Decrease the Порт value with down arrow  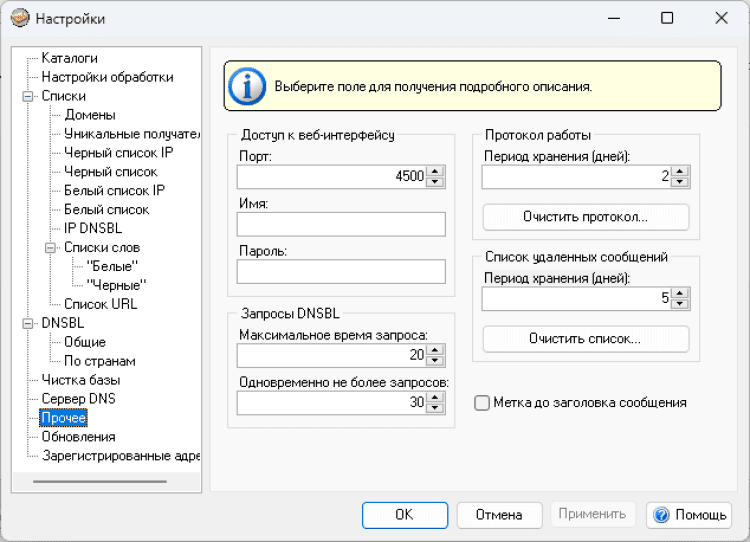pyautogui.click(x=434, y=182)
